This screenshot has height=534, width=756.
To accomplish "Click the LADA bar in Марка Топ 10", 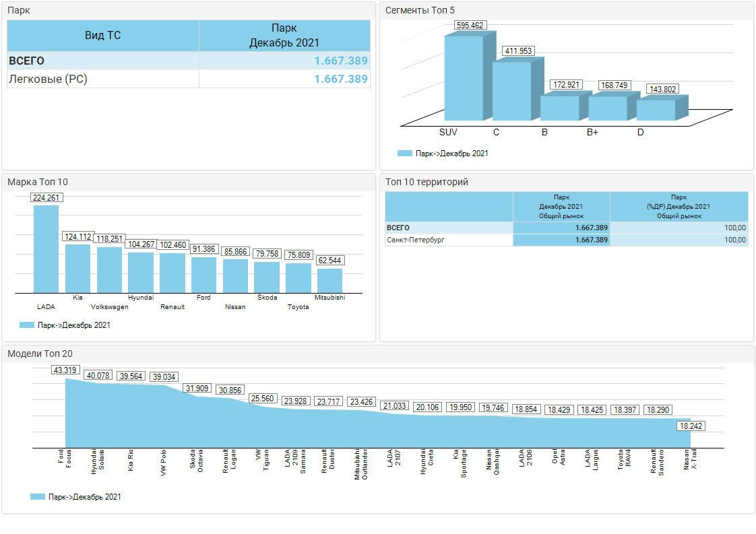I will (46, 249).
